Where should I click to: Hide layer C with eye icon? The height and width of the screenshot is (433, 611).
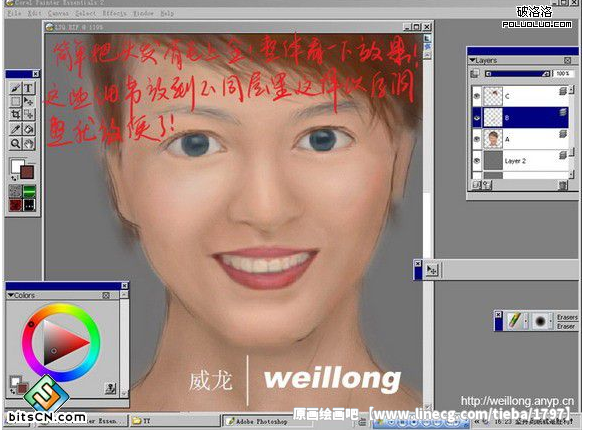coord(477,96)
